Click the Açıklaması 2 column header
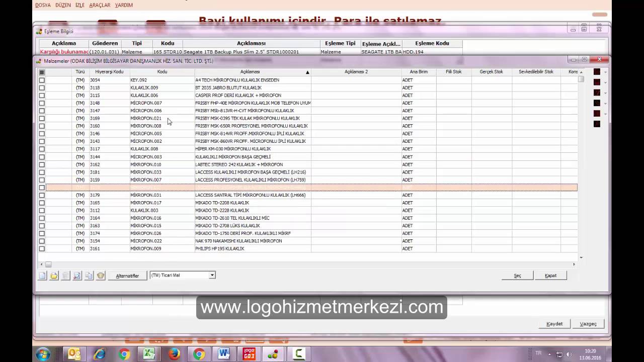 356,72
